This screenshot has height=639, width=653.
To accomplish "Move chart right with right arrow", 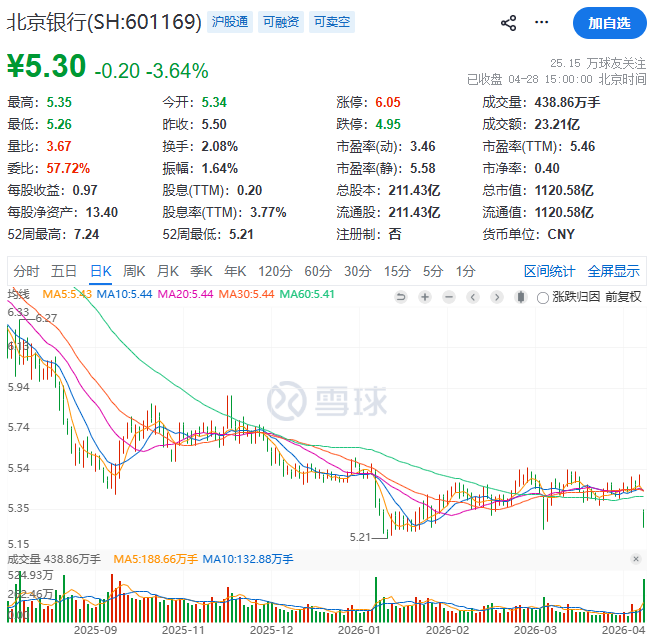I will (496, 297).
